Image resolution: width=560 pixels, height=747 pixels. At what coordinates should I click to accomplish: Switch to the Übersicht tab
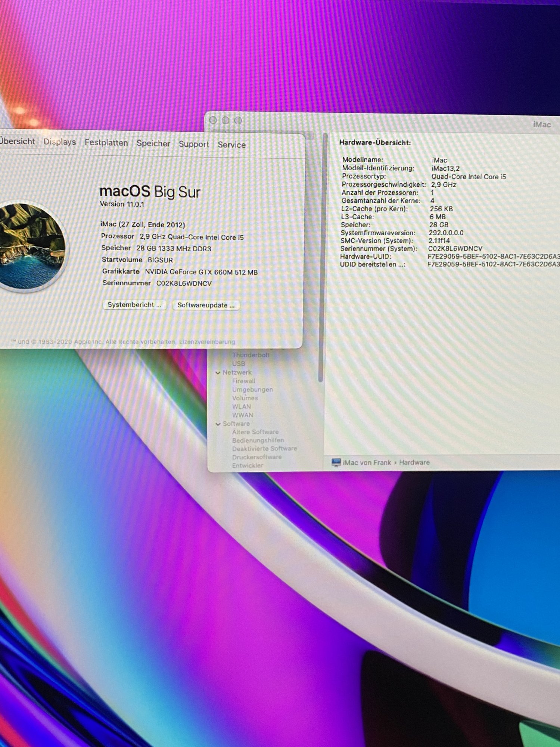click(17, 141)
